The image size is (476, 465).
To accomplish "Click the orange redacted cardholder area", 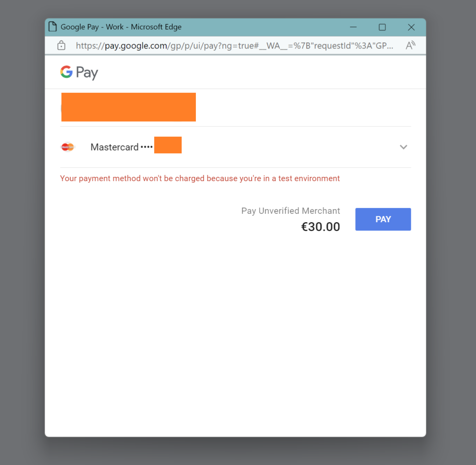I will pos(128,107).
